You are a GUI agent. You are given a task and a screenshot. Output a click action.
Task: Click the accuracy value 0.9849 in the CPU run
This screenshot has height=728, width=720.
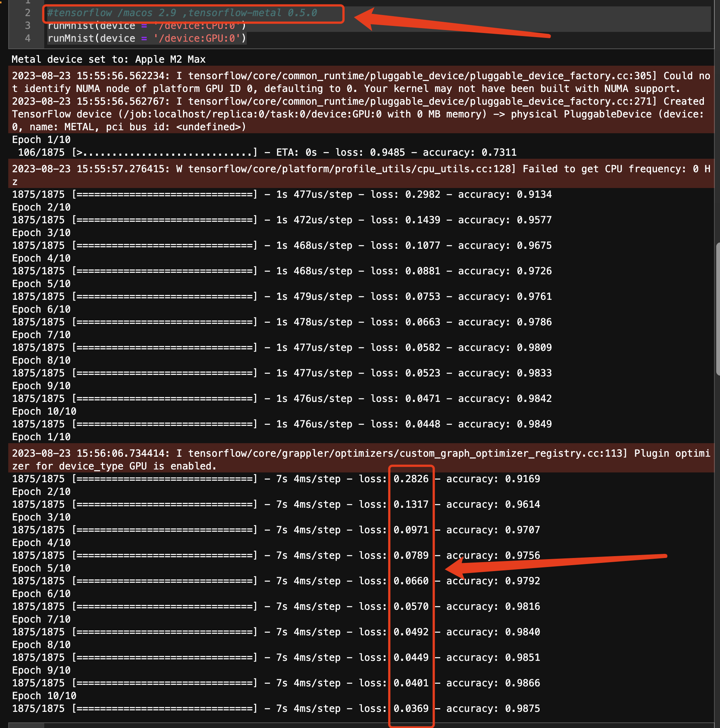point(534,424)
